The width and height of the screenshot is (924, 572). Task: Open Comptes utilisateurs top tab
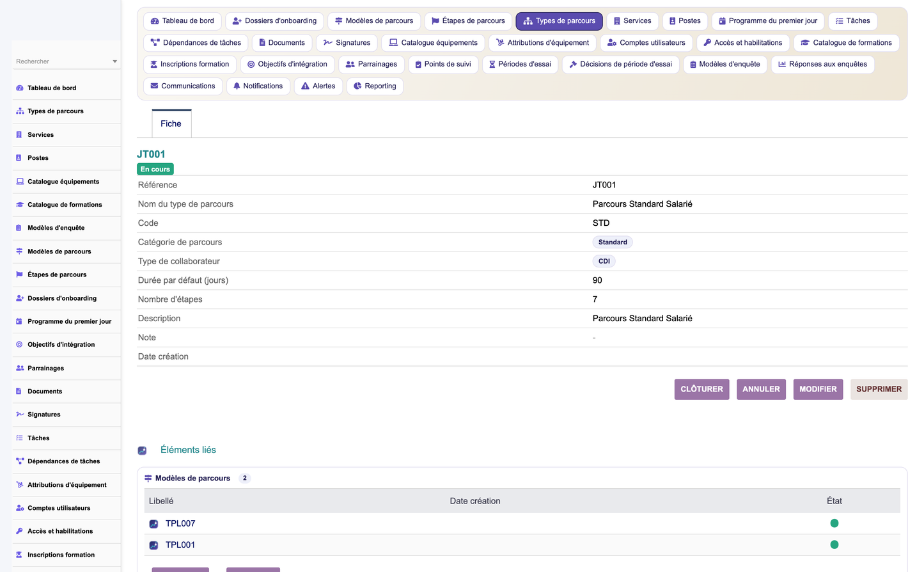646,43
